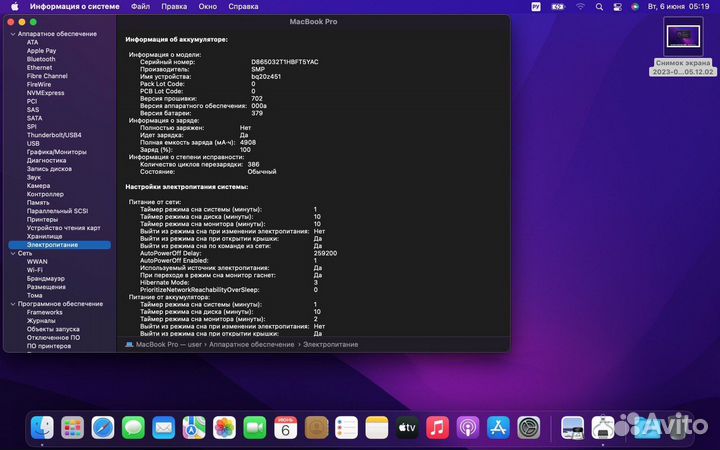Click the Spotlight search icon
Image resolution: width=720 pixels, height=450 pixels.
(599, 6)
